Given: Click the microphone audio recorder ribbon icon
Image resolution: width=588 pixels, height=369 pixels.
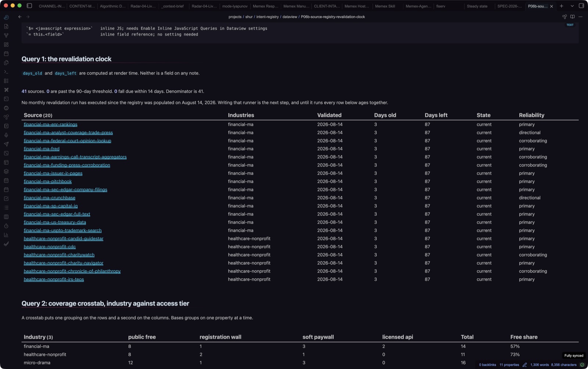Looking at the screenshot, I should [x=6, y=135].
